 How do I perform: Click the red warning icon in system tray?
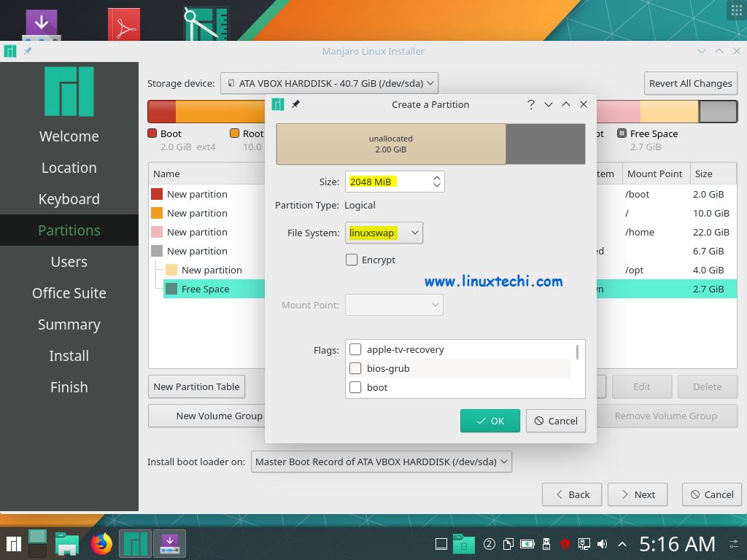click(564, 543)
